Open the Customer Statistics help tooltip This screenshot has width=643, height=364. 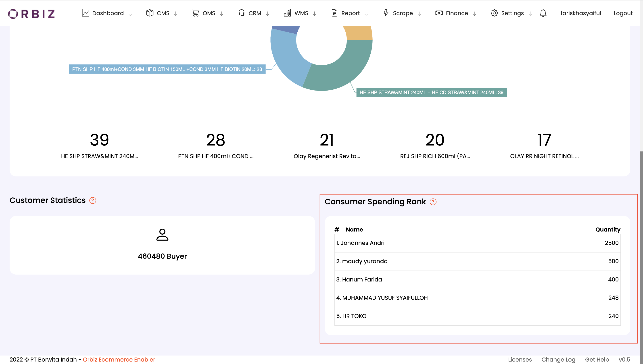(93, 200)
